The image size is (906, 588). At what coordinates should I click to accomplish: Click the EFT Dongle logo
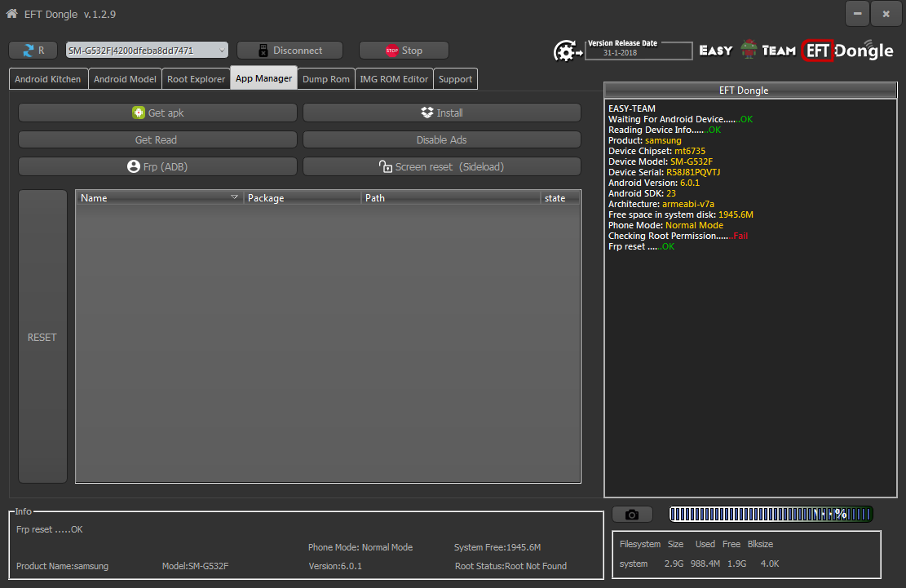click(847, 51)
